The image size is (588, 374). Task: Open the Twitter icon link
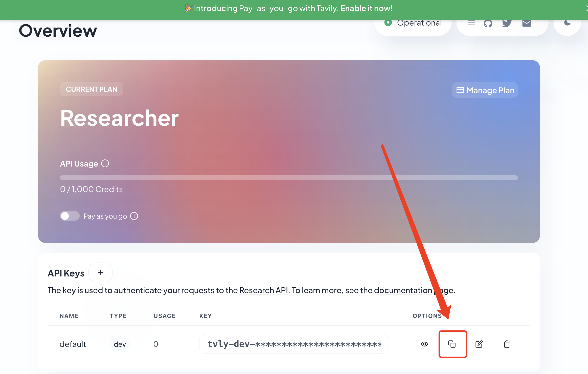pyautogui.click(x=507, y=24)
